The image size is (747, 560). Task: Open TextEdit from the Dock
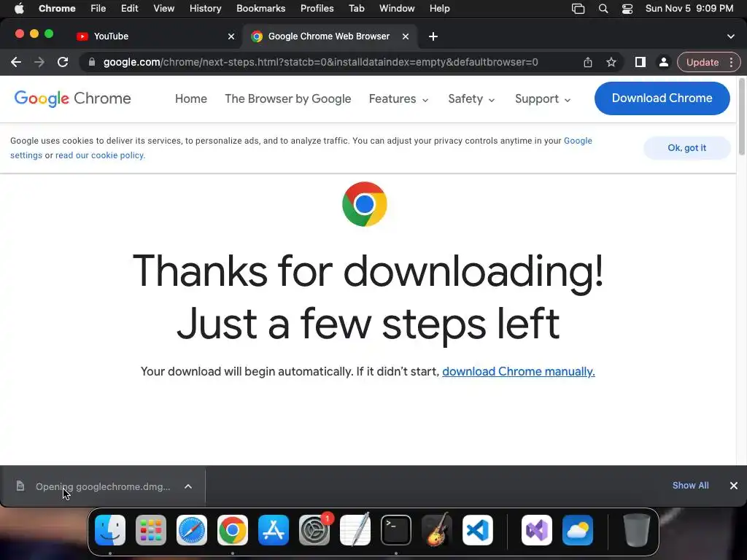pyautogui.click(x=355, y=530)
